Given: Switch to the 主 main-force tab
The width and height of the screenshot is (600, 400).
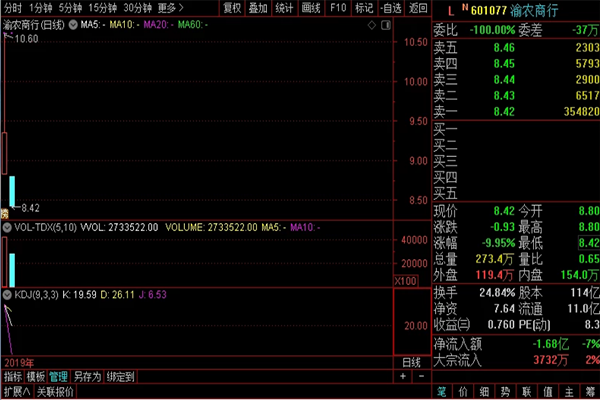Looking at the screenshot, I should (x=569, y=392).
